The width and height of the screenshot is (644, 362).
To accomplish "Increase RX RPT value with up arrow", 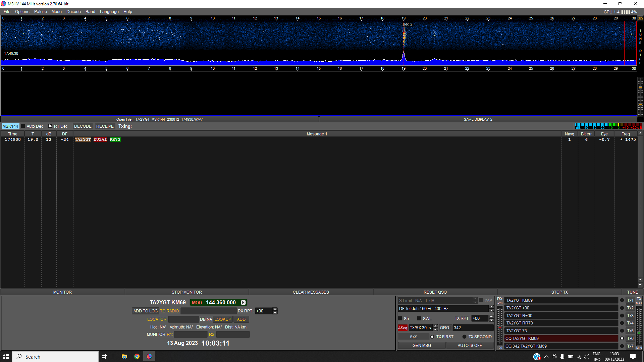I will [275, 309].
